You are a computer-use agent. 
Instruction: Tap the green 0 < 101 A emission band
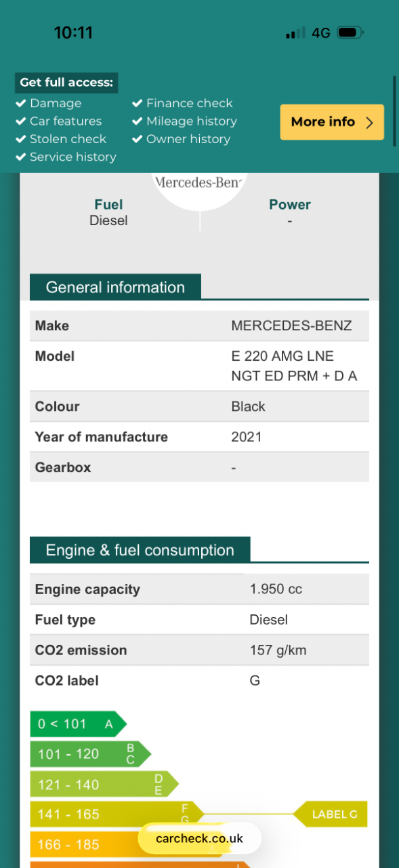point(78,724)
